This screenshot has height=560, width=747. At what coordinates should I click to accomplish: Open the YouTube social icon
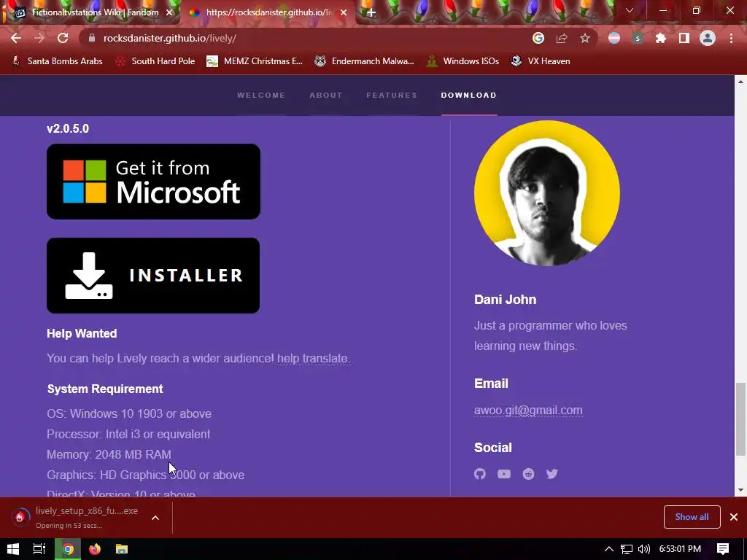[504, 474]
